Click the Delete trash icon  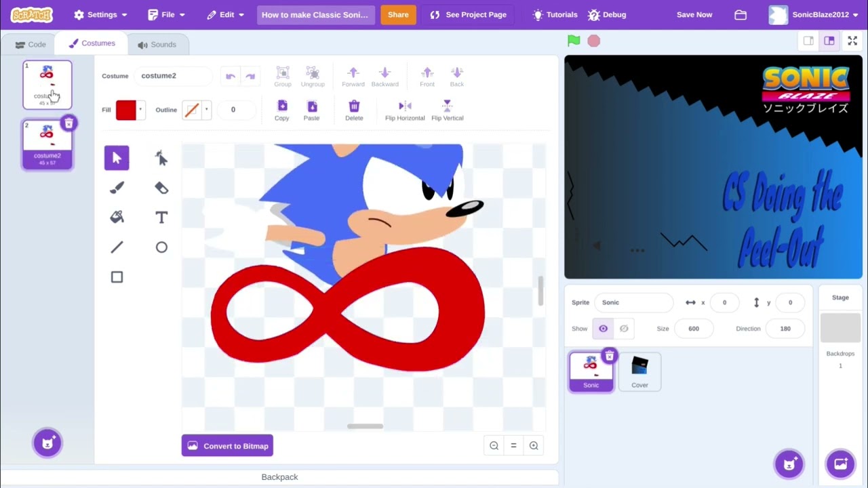pos(354,106)
